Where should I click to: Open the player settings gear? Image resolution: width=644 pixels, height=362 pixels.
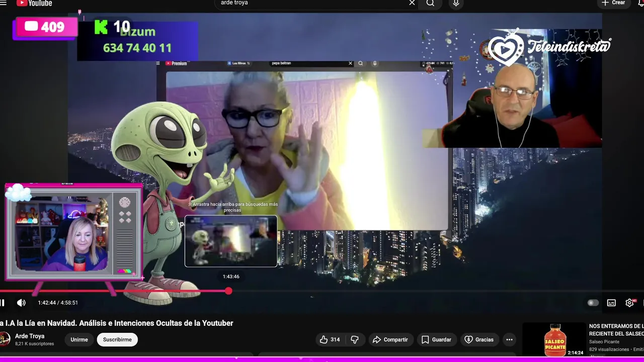click(x=629, y=303)
